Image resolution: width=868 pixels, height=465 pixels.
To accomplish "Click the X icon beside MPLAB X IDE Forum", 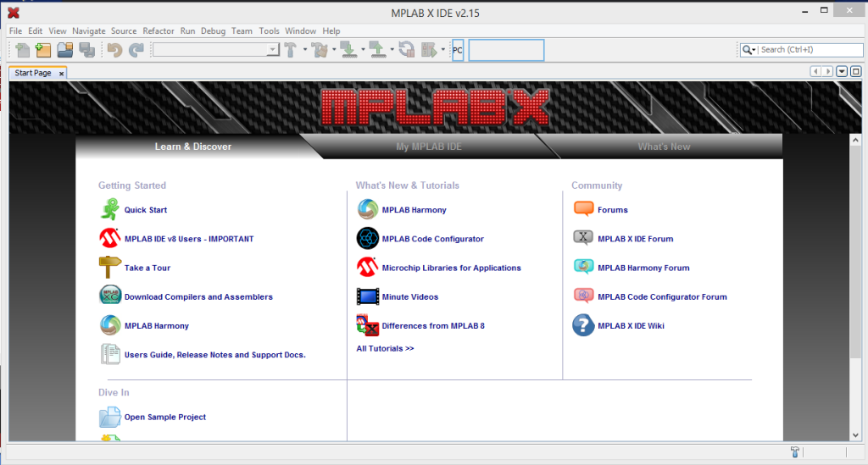I will pos(583,238).
